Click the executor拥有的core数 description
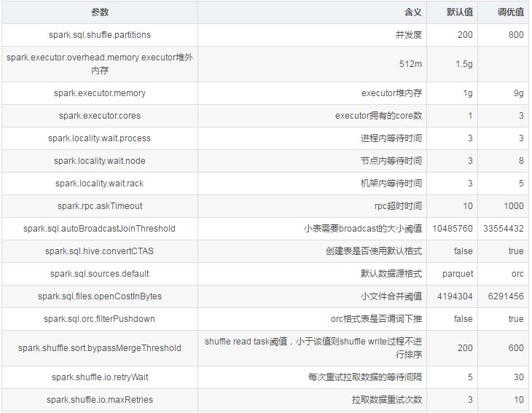The image size is (532, 413). pyautogui.click(x=379, y=116)
